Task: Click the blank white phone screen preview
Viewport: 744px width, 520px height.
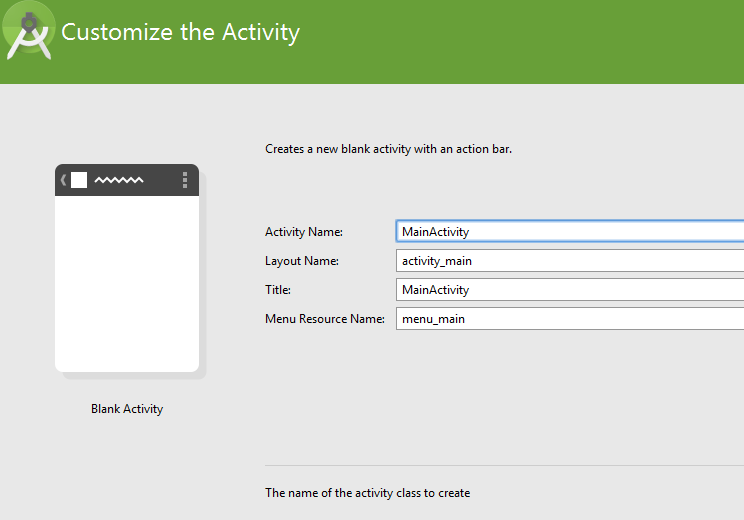Action: [127, 283]
